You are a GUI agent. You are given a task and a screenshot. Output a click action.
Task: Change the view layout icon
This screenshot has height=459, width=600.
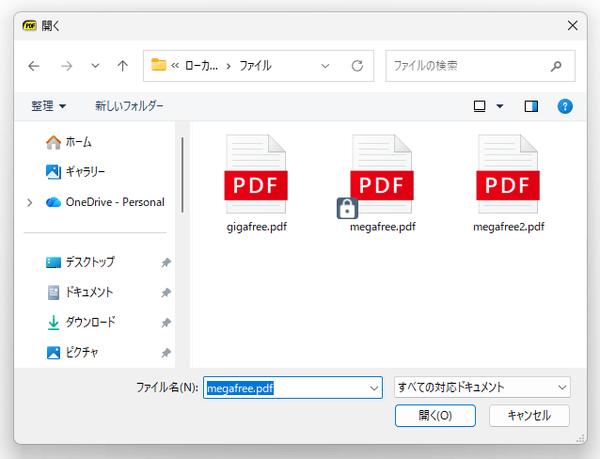point(479,106)
